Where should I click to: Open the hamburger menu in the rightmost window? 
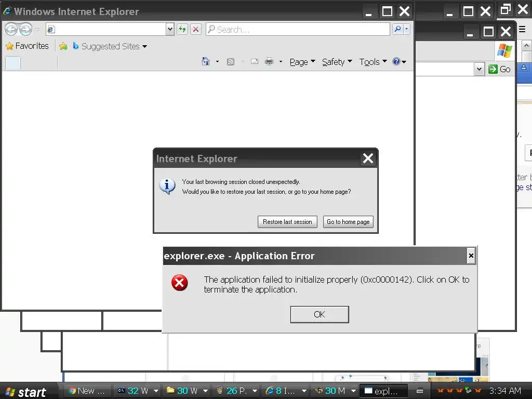[x=522, y=29]
